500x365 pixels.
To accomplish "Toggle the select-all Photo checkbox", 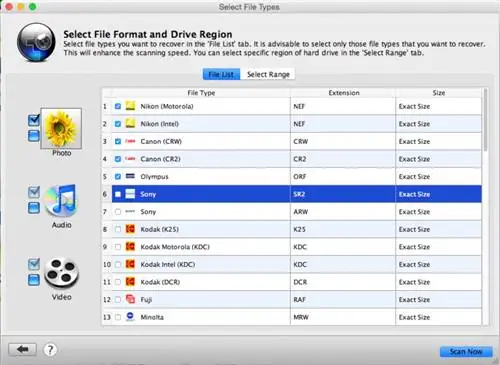I will click(34, 120).
